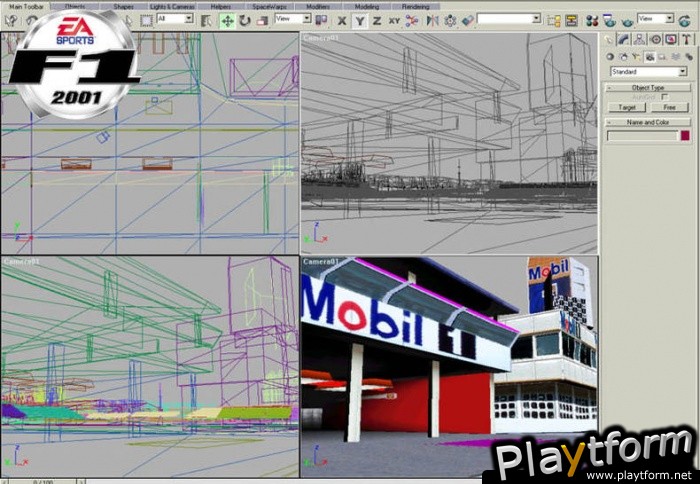
Task: Open Schematic View icon
Action: tap(571, 21)
